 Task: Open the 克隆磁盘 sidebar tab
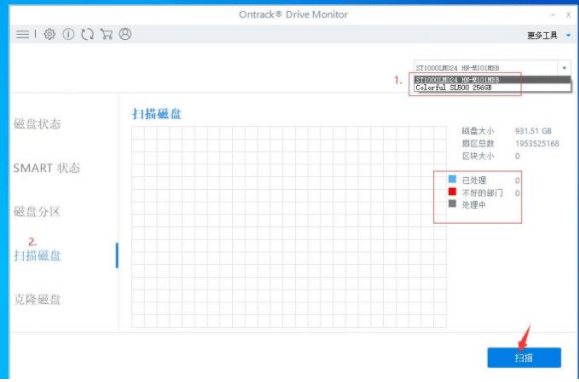coord(37,299)
